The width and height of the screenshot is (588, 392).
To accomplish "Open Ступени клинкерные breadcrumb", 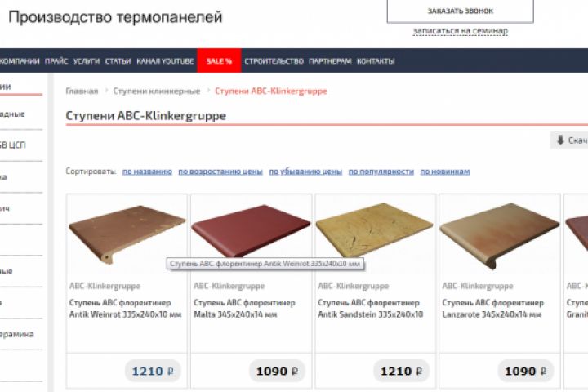I will [156, 91].
